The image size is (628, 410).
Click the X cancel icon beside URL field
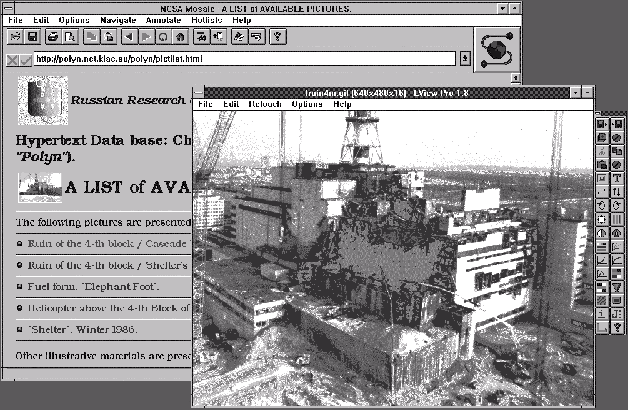[x=12, y=60]
